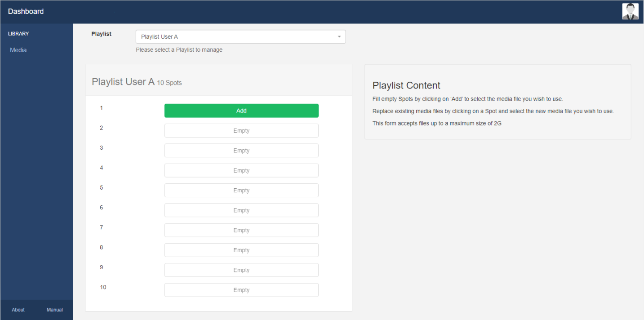The height and width of the screenshot is (320, 644).
Task: Expand playlist options to pick another playlist
Action: click(240, 36)
